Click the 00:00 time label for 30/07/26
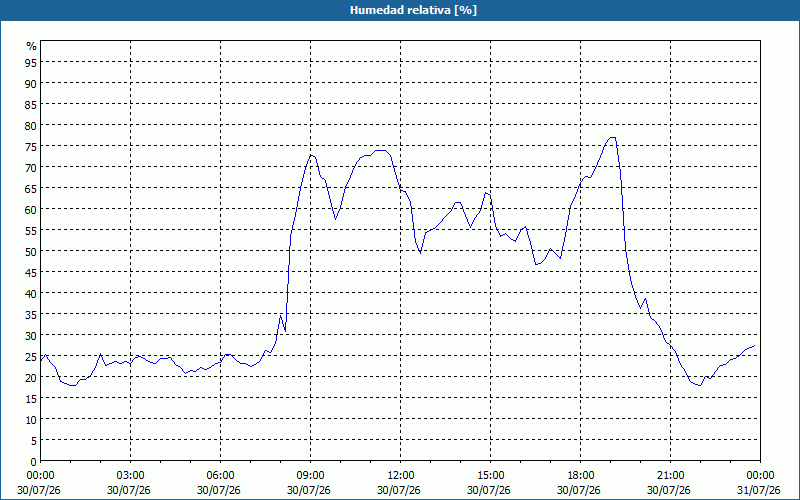Screen dimensions: 800x500 pyautogui.click(x=40, y=476)
